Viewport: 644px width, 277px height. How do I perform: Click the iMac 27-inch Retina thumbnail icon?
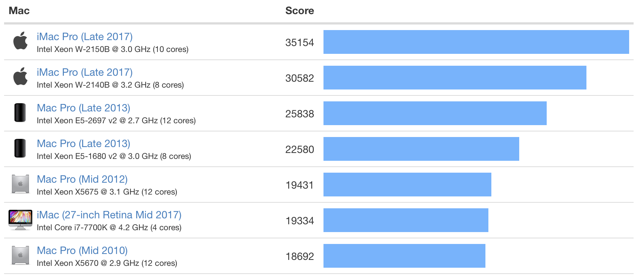[20, 220]
